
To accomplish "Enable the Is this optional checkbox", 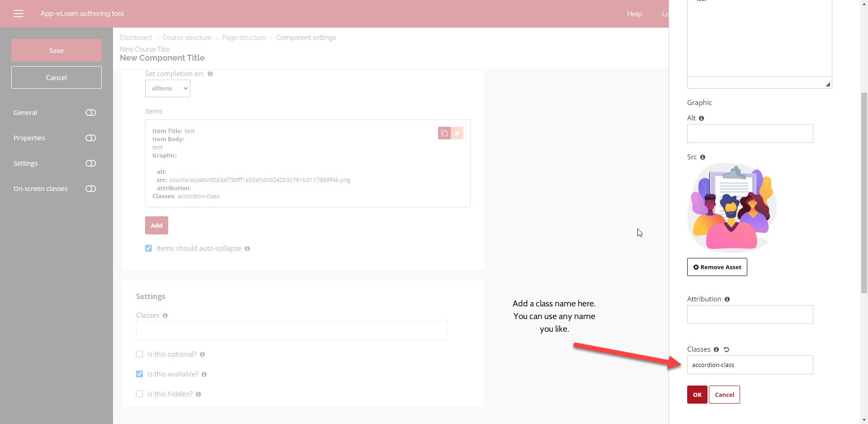I will (x=140, y=354).
